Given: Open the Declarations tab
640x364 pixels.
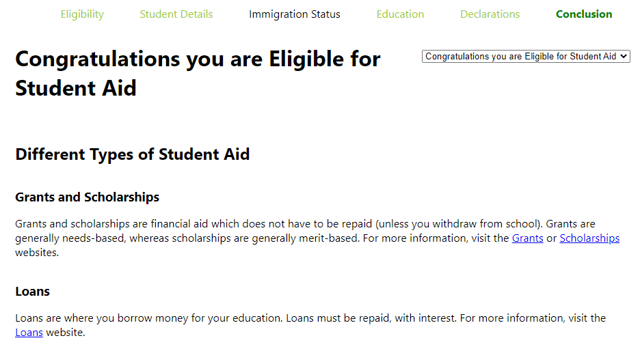Looking at the screenshot, I should [x=490, y=14].
